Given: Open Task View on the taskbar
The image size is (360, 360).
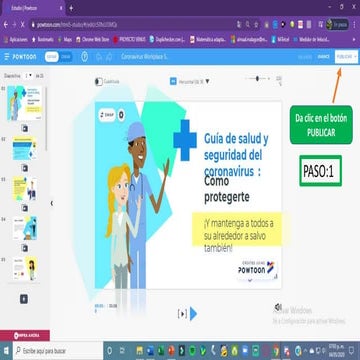Looking at the screenshot, I should [122, 351].
